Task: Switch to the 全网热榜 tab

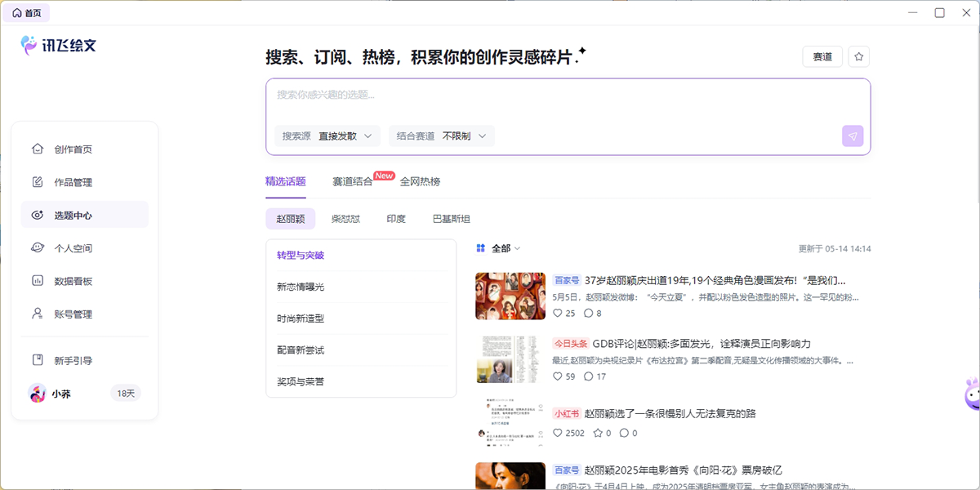Action: pos(420,181)
